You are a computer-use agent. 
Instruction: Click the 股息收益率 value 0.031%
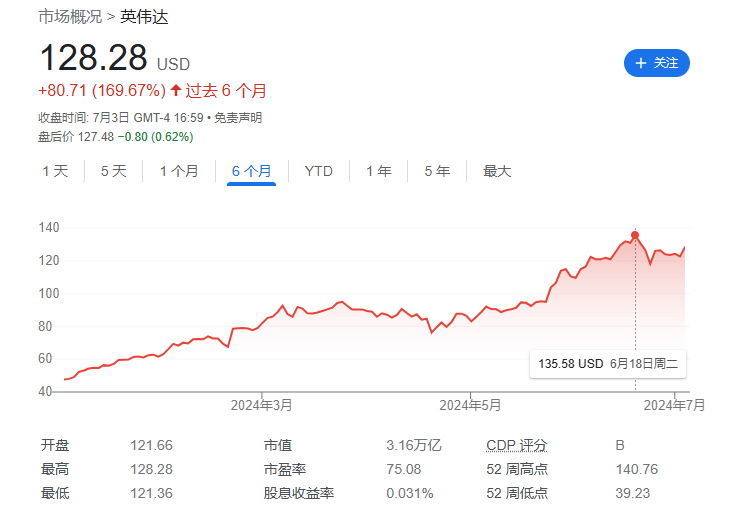pos(409,493)
